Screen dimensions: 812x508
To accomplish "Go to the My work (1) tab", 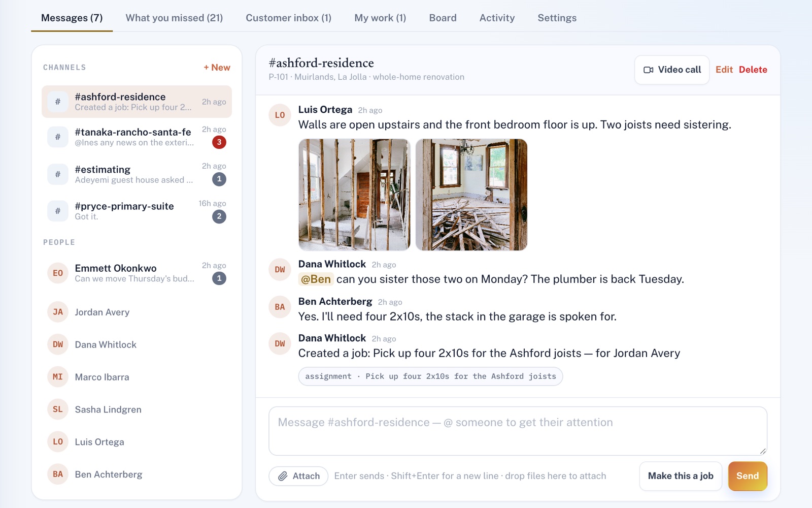I will (380, 18).
